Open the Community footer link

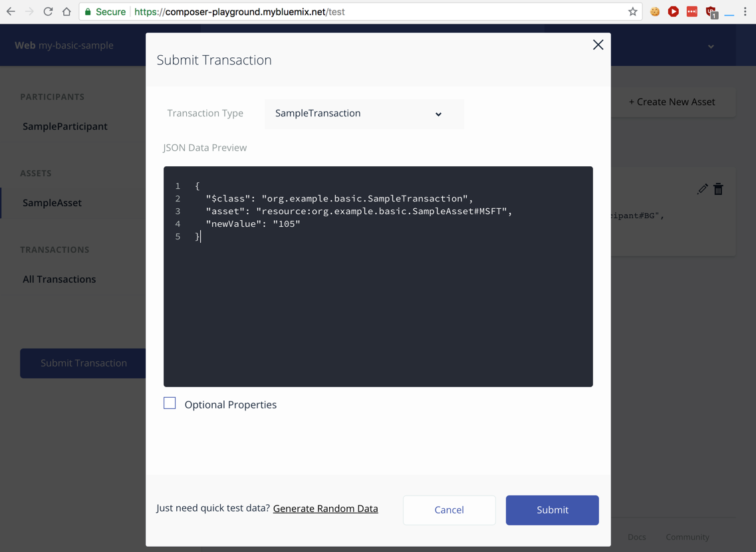click(687, 537)
